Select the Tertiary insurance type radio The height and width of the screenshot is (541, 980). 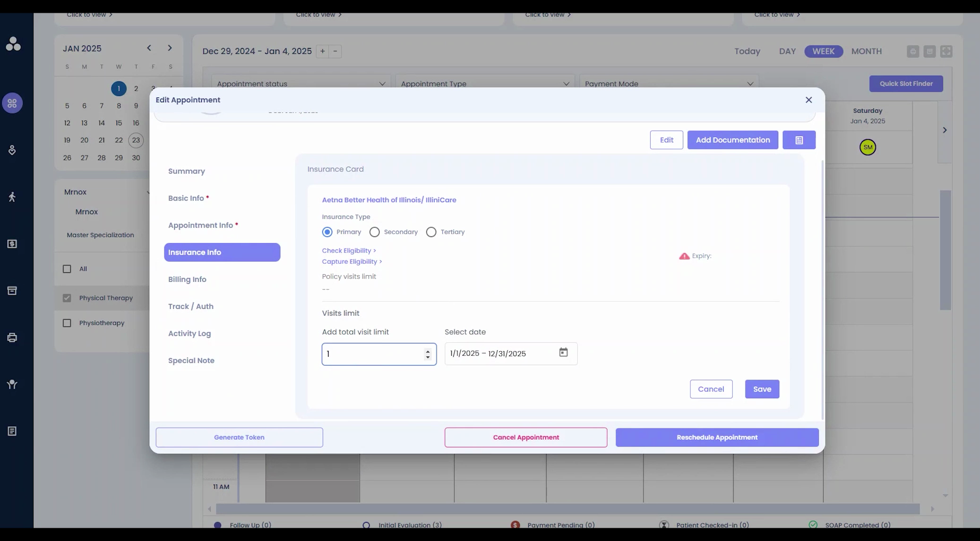click(x=431, y=232)
